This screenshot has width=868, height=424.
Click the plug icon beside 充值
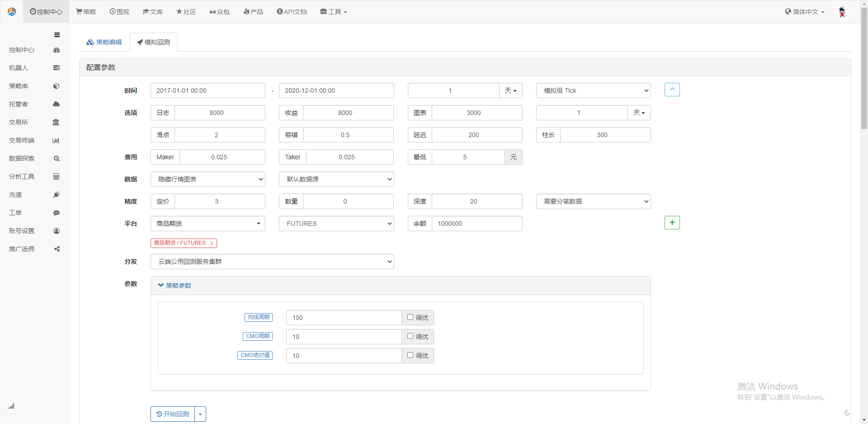(57, 195)
